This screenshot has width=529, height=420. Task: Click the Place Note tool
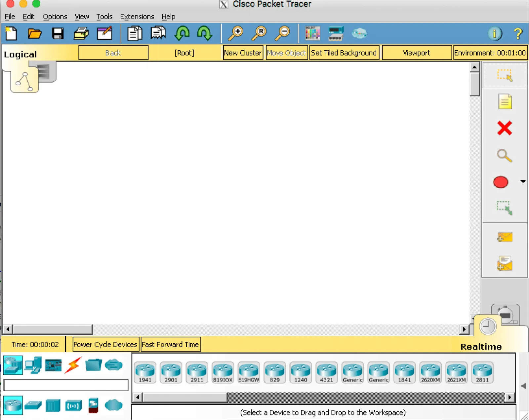point(505,101)
